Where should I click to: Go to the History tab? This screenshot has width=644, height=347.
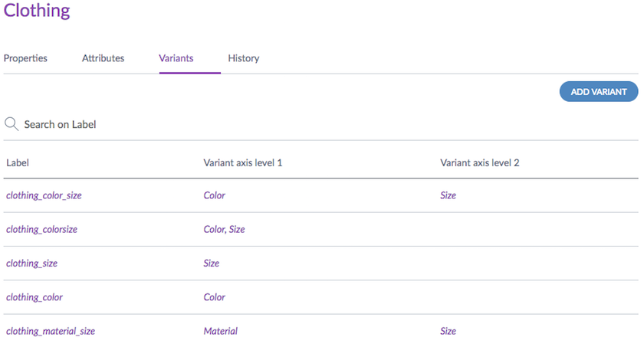pyautogui.click(x=243, y=58)
